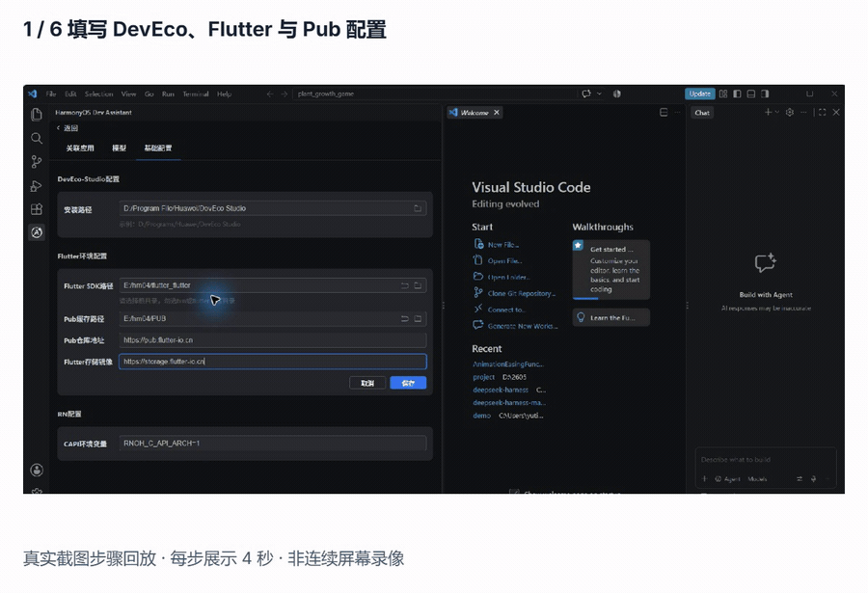Reset the Flutter SDK path field

coord(405,285)
